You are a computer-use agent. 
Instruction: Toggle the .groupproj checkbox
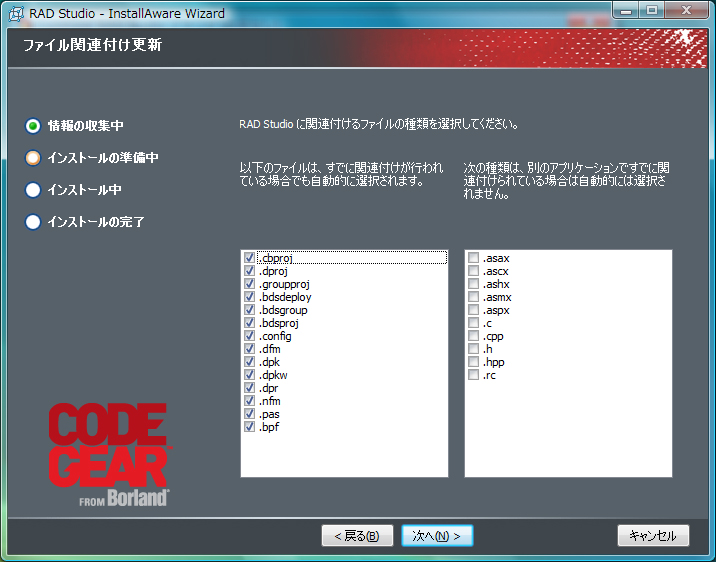click(x=249, y=284)
